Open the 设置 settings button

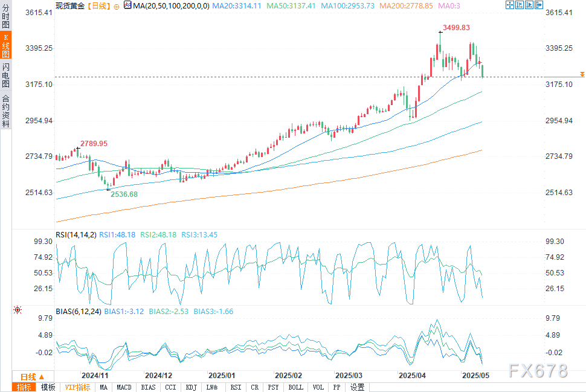(358, 387)
